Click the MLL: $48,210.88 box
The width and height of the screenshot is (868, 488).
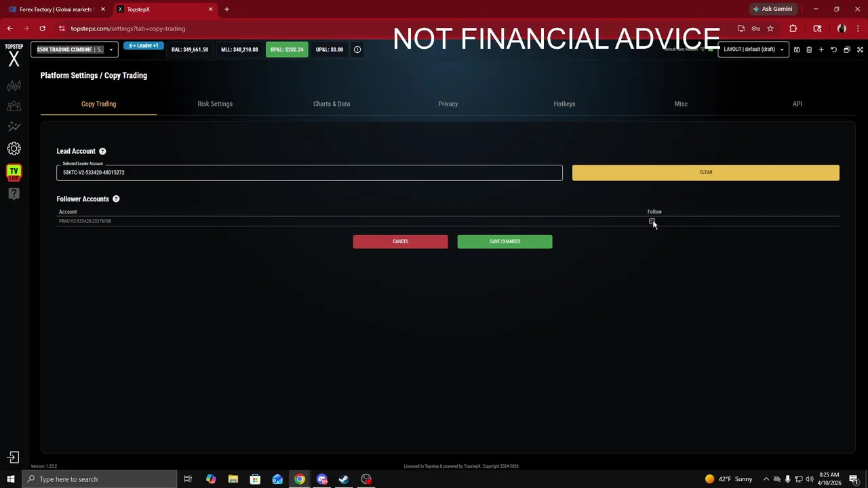coord(239,49)
